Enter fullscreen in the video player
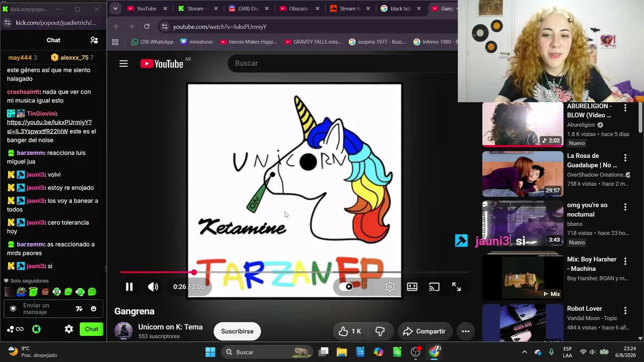The image size is (644, 362). [456, 287]
